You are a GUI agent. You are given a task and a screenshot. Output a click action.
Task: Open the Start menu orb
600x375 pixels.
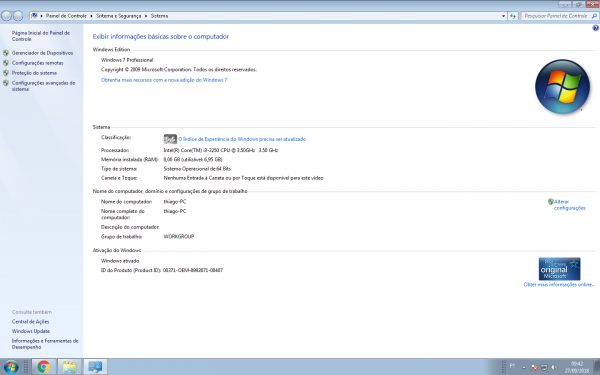click(11, 367)
